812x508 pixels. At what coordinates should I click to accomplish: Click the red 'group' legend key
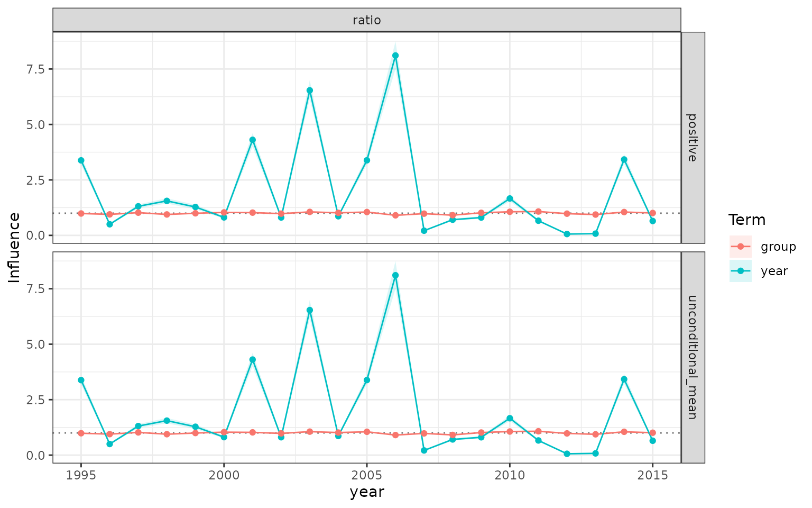741,247
